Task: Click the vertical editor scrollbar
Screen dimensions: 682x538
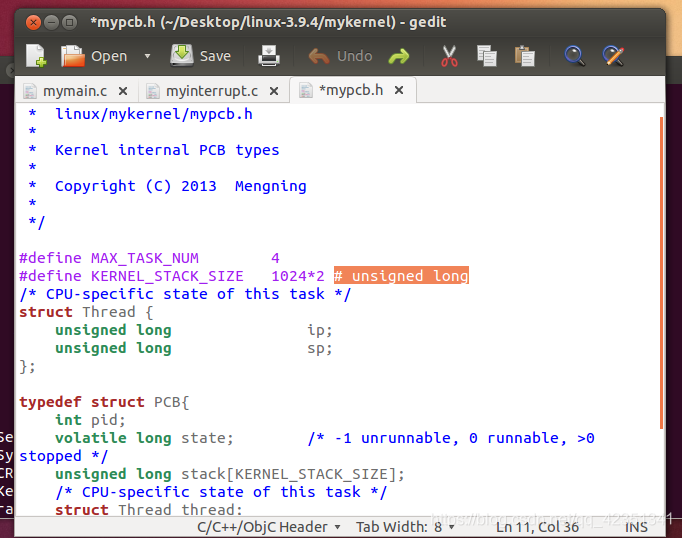Action: pyautogui.click(x=661, y=272)
